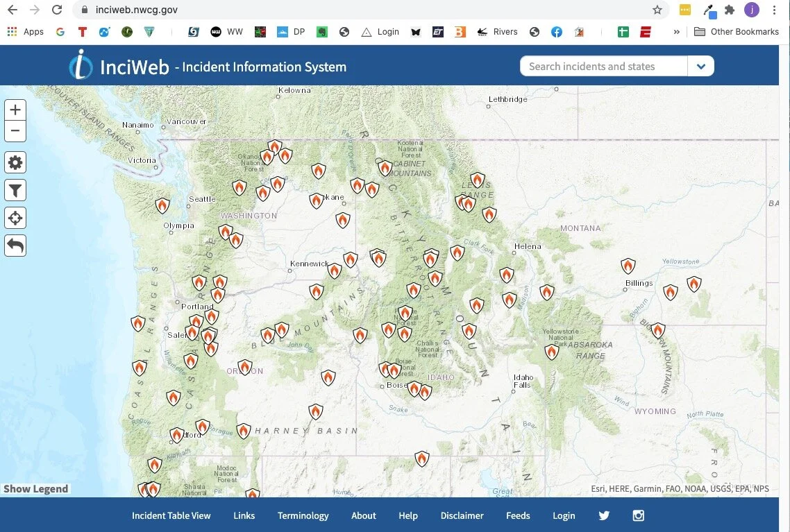
Task: View the Disclaimer page
Action: point(462,515)
